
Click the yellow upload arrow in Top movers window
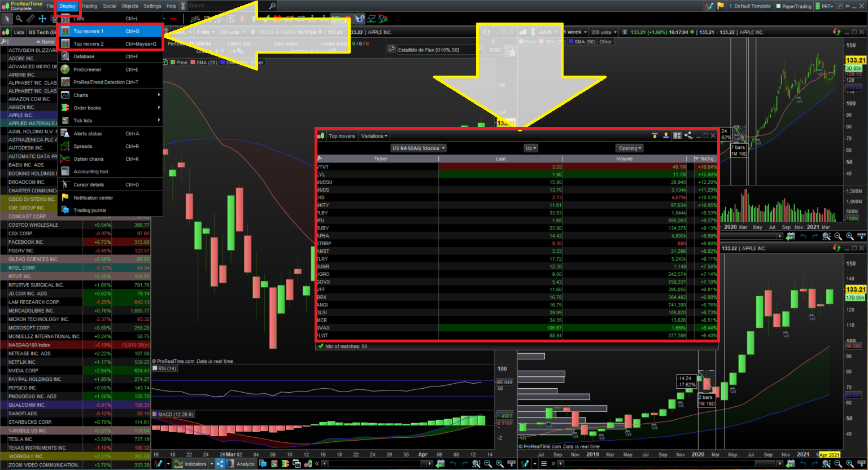(x=666, y=135)
